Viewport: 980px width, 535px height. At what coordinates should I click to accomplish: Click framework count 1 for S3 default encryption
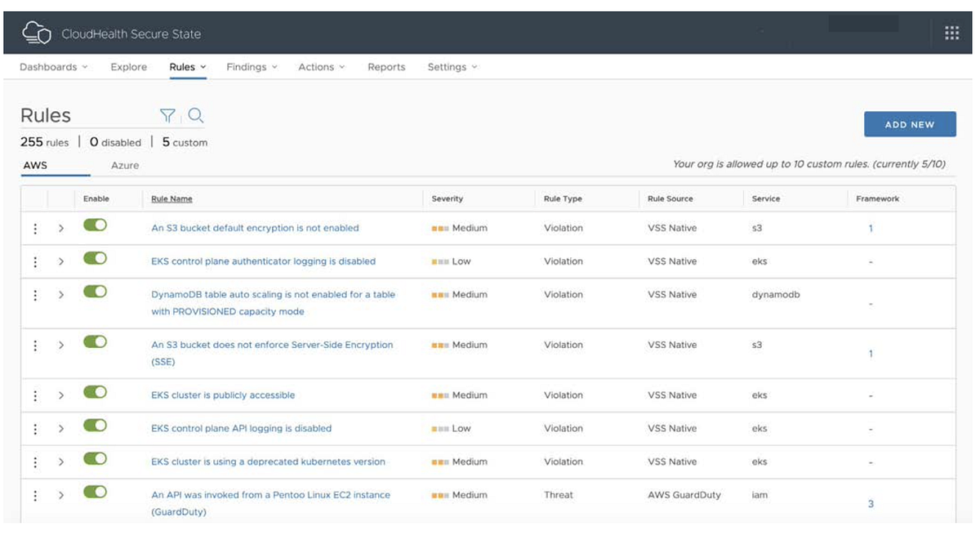tap(871, 229)
